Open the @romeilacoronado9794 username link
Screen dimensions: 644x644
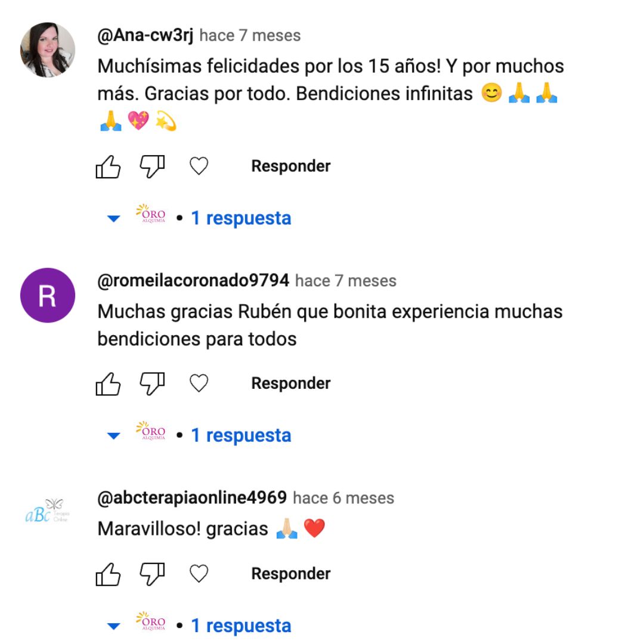(193, 281)
